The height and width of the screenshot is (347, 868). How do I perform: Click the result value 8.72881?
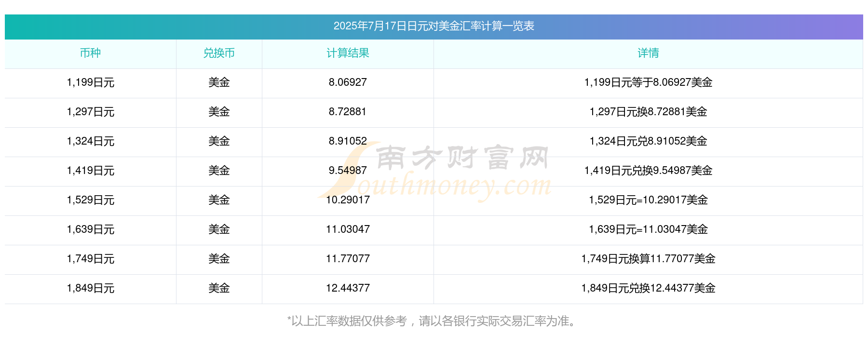[x=348, y=112]
